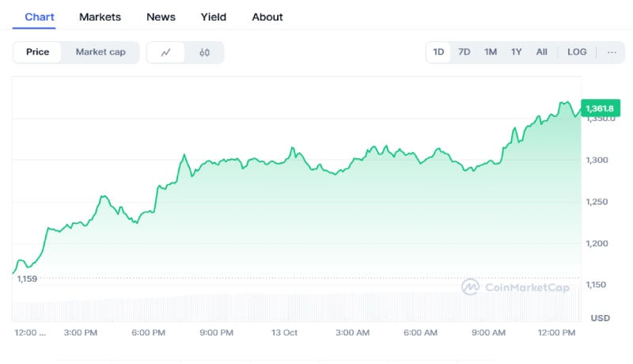Click the 1,200 y-axis label
The image size is (633, 364).
pos(597,244)
